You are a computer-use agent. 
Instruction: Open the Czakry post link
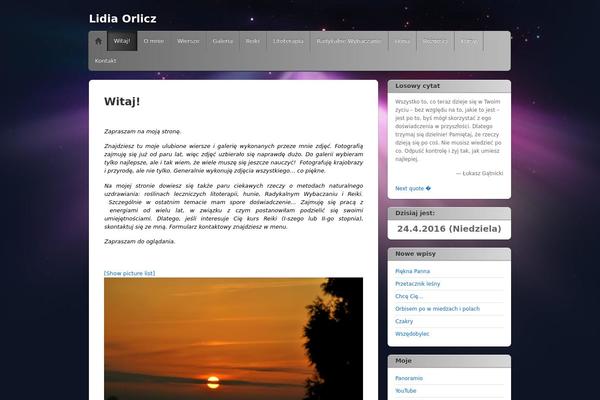pos(404,321)
